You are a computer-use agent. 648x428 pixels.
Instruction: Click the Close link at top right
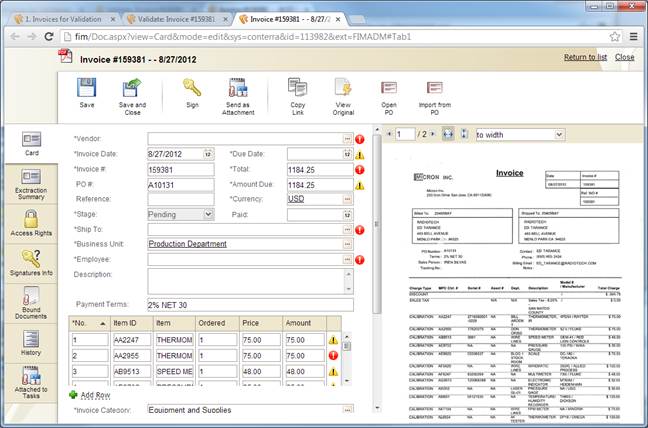pos(624,57)
